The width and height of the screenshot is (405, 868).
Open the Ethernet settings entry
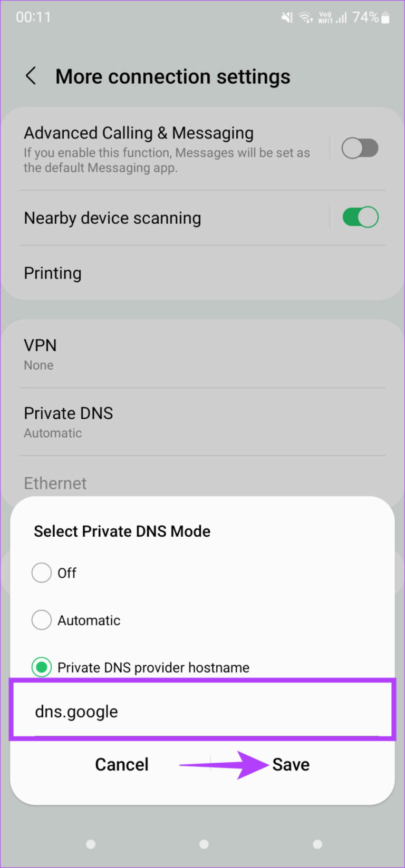(55, 483)
